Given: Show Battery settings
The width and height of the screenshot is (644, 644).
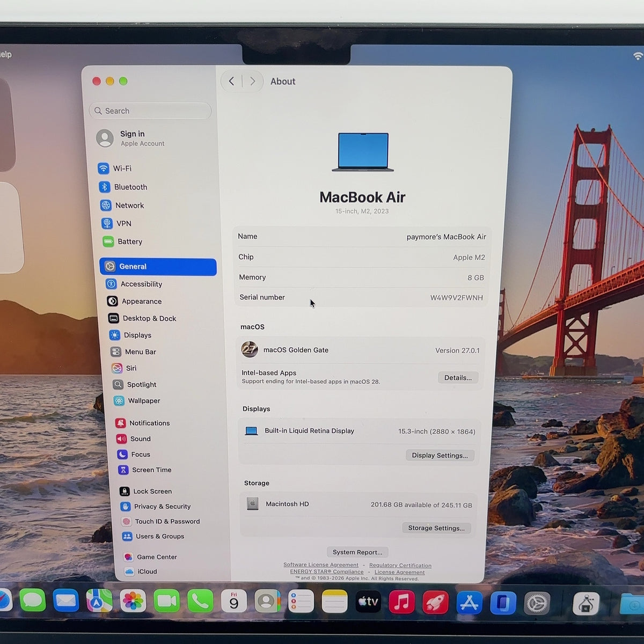Looking at the screenshot, I should 122,241.
